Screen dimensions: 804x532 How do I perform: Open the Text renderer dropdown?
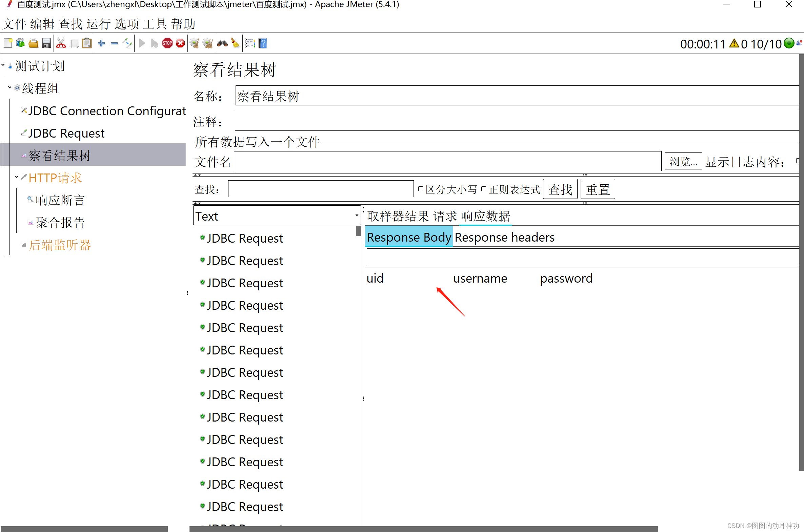pyautogui.click(x=356, y=216)
